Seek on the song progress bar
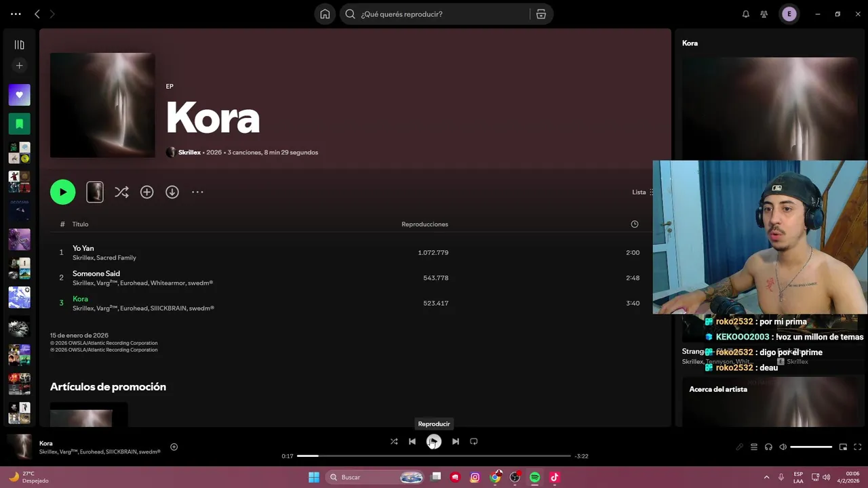Screen dimensions: 868x488 [x=434, y=456]
